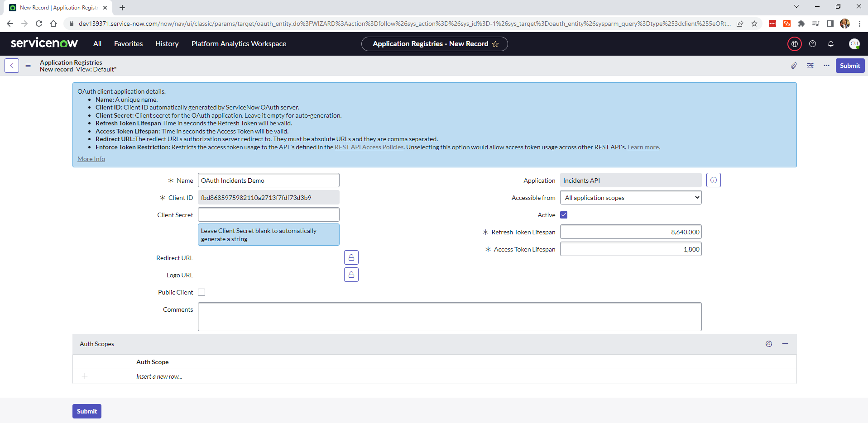Open the notifications bell
The height and width of the screenshot is (423, 868).
tap(831, 43)
